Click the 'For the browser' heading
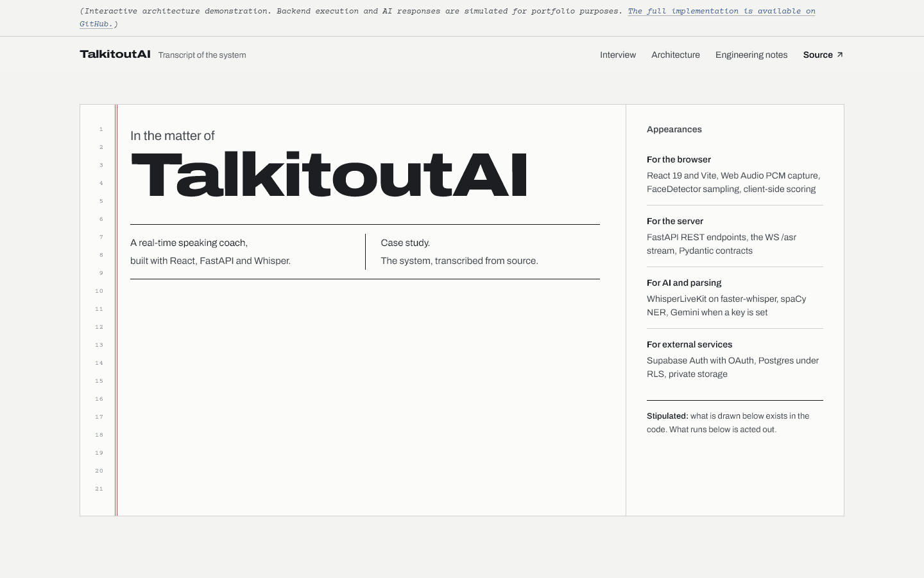Screen dimensions: 924x578 (679, 159)
